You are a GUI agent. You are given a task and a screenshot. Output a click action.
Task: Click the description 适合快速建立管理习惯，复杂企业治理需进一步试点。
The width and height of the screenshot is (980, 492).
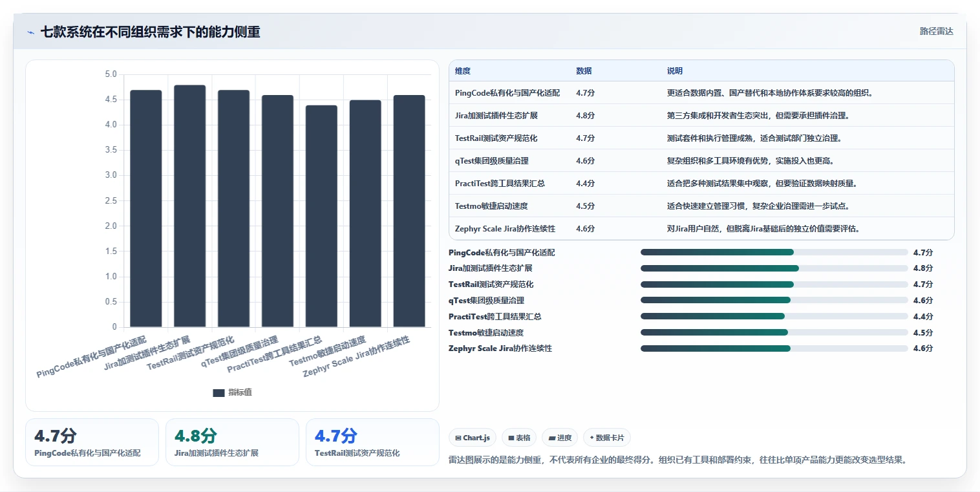[x=758, y=206]
